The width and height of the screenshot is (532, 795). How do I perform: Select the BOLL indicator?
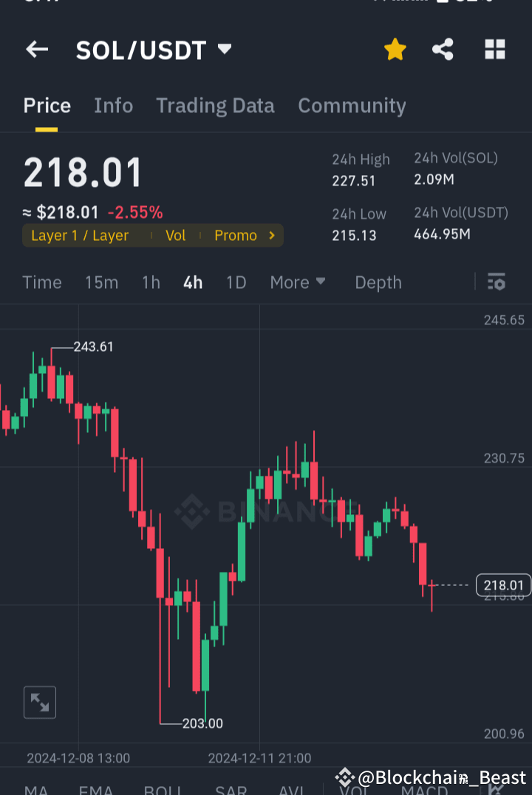tap(163, 789)
